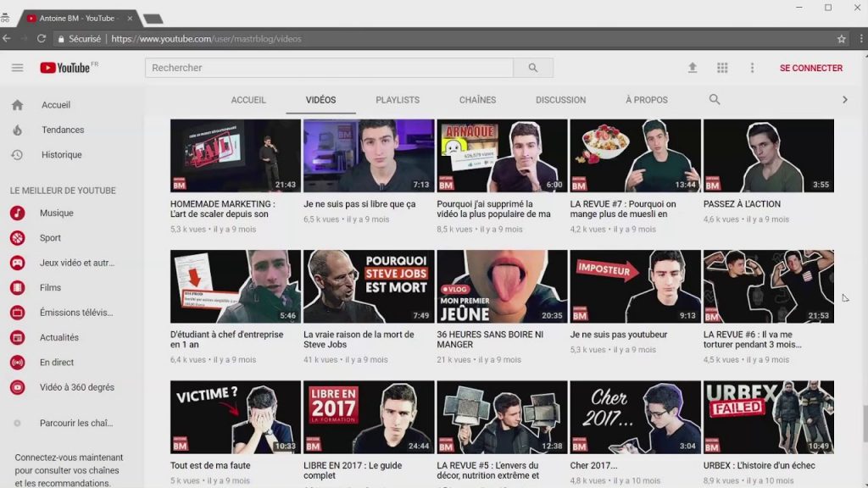Select Musique in the sidebar

[x=56, y=213]
